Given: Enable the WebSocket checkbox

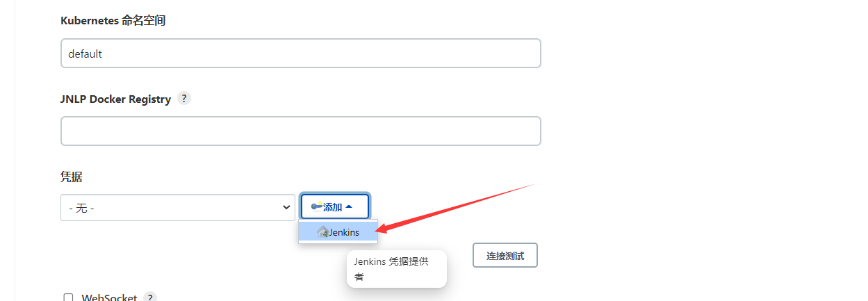Looking at the screenshot, I should (68, 298).
